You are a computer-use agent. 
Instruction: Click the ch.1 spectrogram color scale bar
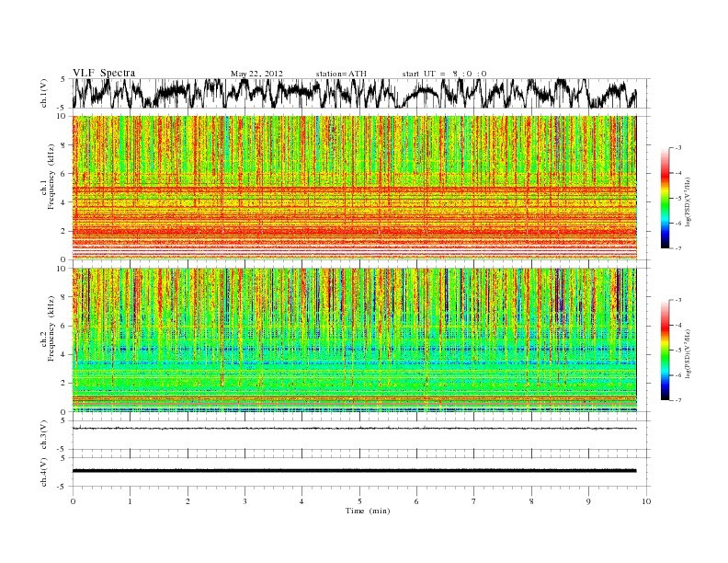665,198
